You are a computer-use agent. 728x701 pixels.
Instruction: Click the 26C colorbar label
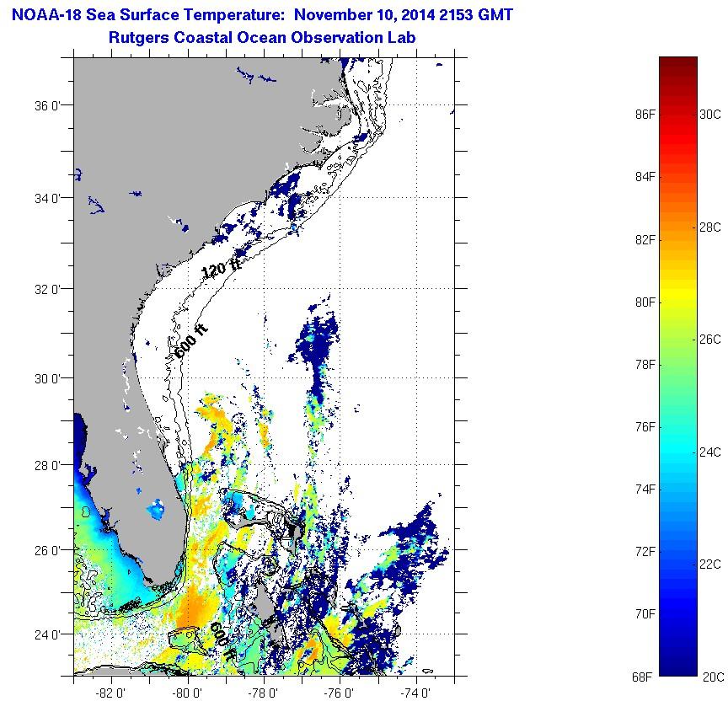click(x=710, y=340)
